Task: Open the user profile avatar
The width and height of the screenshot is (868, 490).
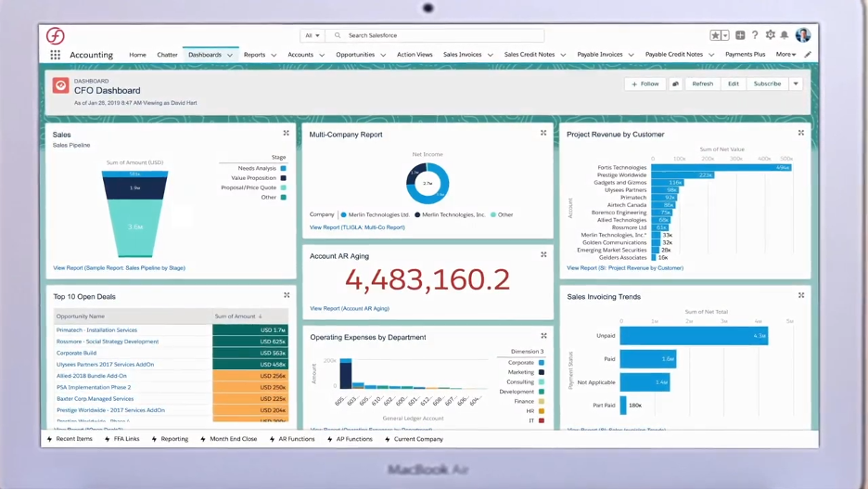Action: coord(803,35)
